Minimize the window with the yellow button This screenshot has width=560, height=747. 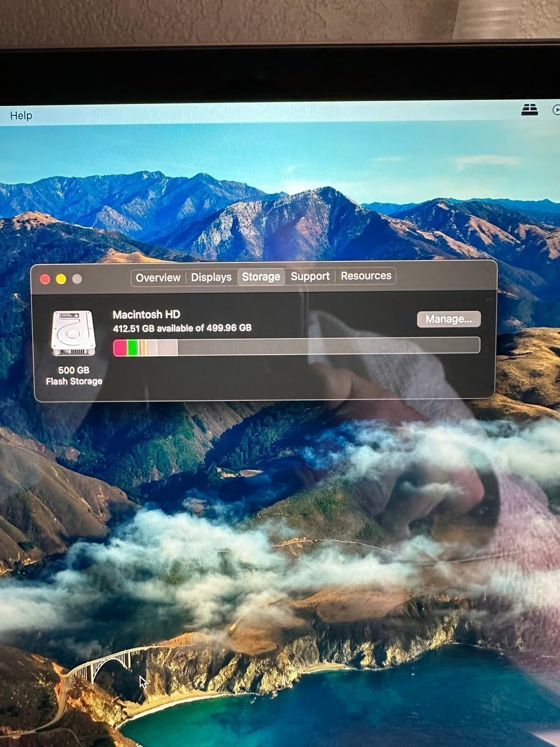(x=61, y=279)
